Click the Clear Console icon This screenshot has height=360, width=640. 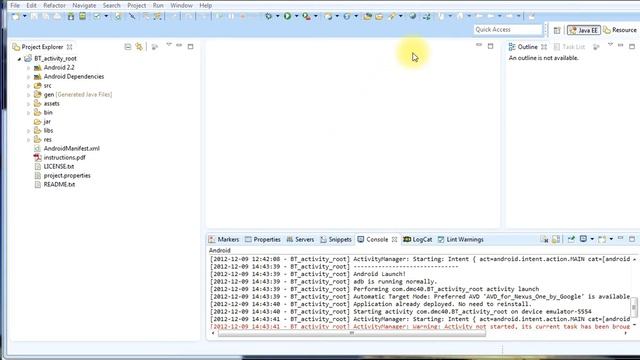(544, 239)
